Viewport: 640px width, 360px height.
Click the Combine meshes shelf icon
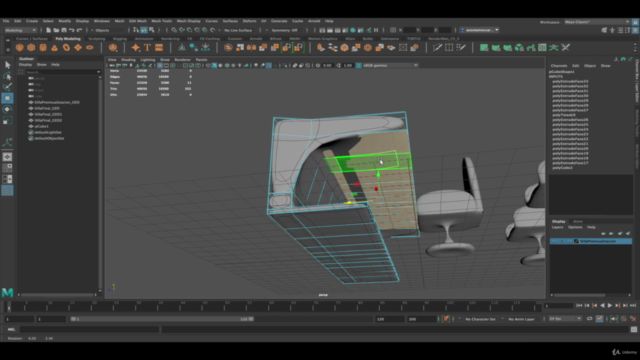tap(228, 48)
